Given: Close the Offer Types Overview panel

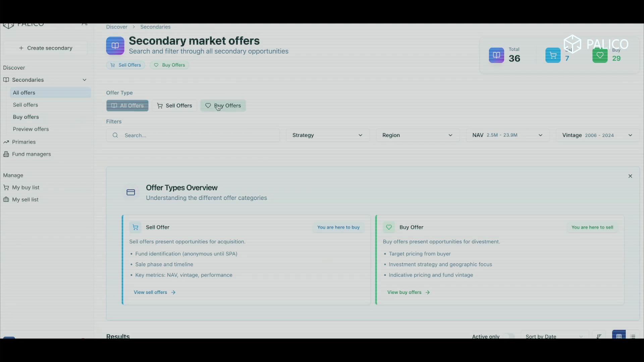Looking at the screenshot, I should pyautogui.click(x=630, y=176).
